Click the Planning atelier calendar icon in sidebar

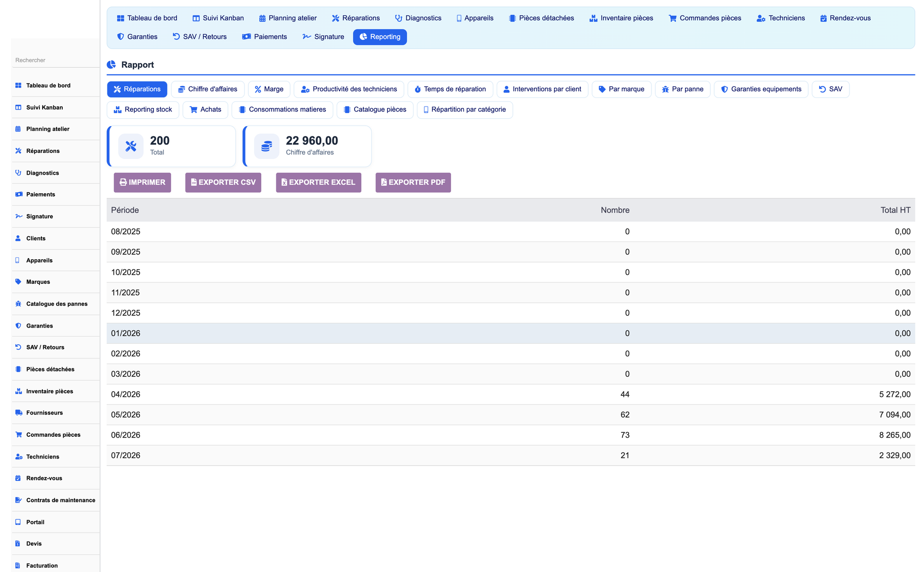click(x=18, y=129)
